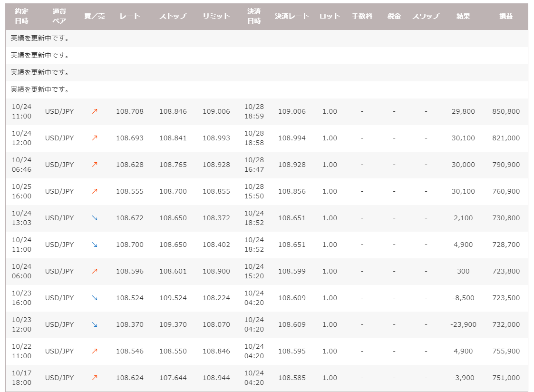The image size is (534, 392).
Task: Click the entry date 10/25 16:00
Action: pos(21,191)
